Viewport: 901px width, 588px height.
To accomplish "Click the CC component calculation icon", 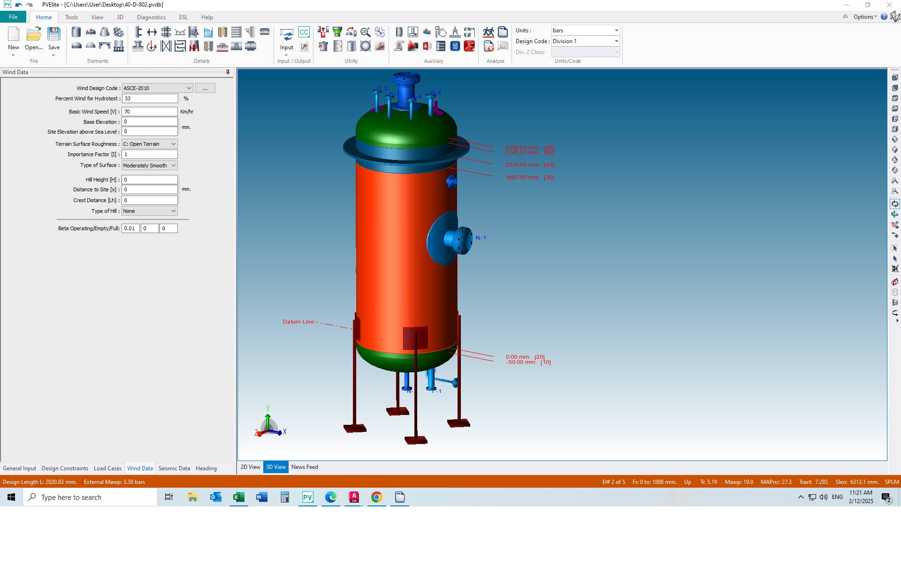I will click(x=304, y=32).
